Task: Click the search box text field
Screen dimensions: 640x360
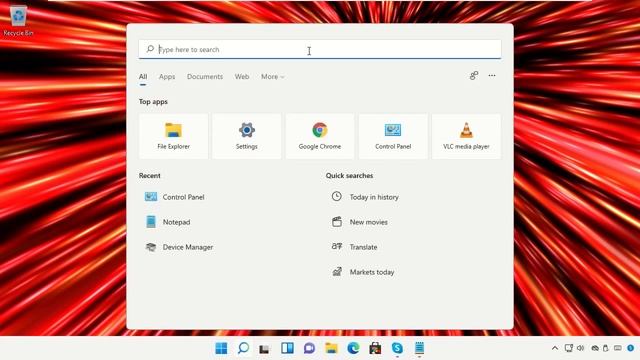Action: pos(320,49)
